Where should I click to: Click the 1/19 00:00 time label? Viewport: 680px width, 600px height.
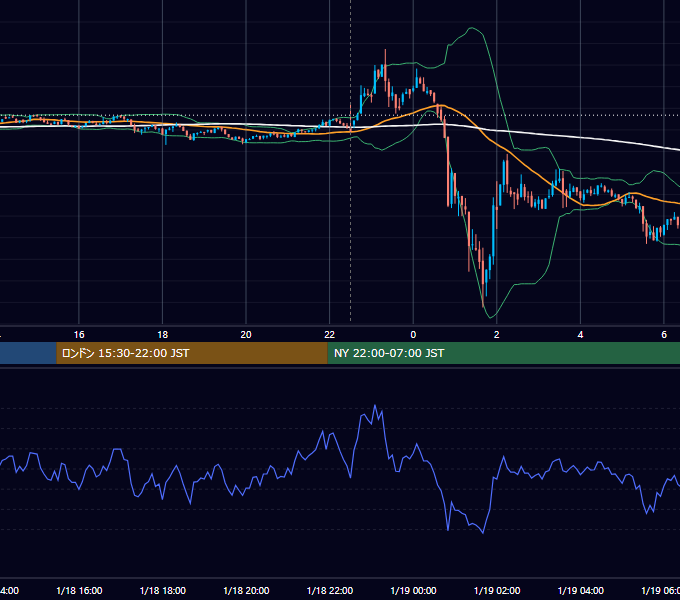tap(413, 590)
